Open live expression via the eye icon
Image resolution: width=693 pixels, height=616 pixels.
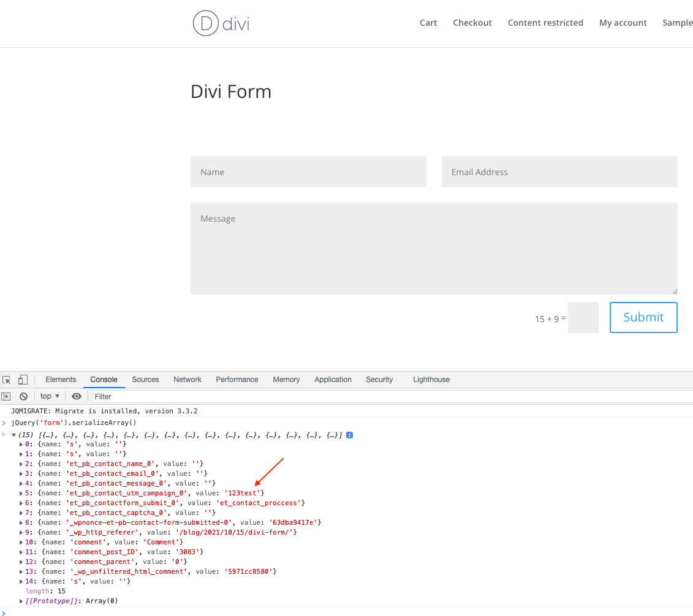[77, 396]
